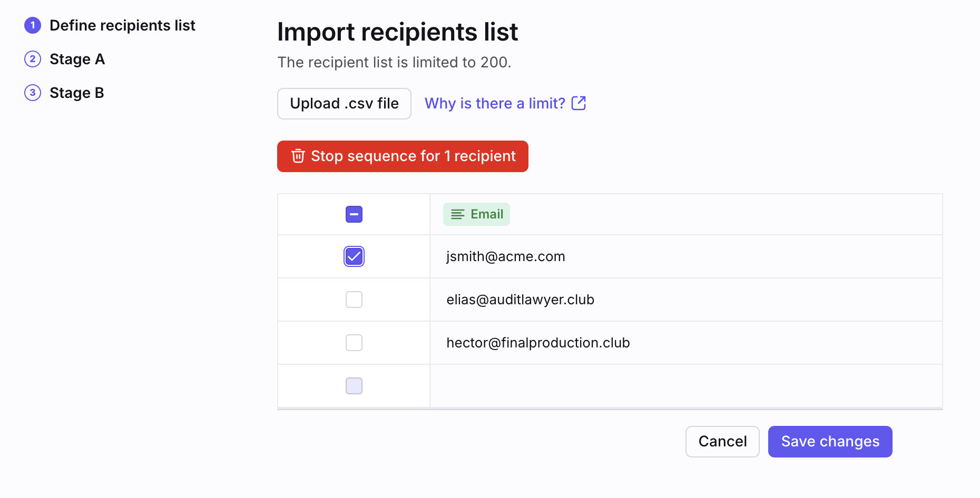The width and height of the screenshot is (980, 498).
Task: Click the external link icon beside limit question
Action: [579, 103]
